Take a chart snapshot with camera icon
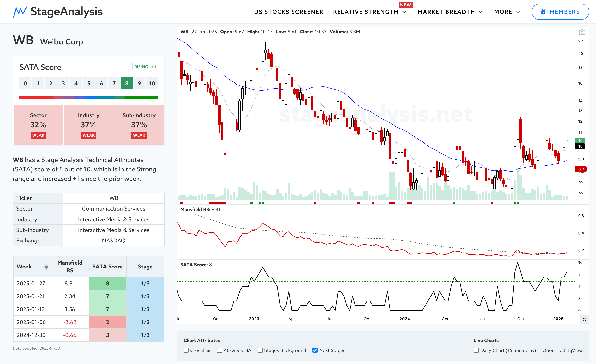596x364 pixels. click(582, 32)
